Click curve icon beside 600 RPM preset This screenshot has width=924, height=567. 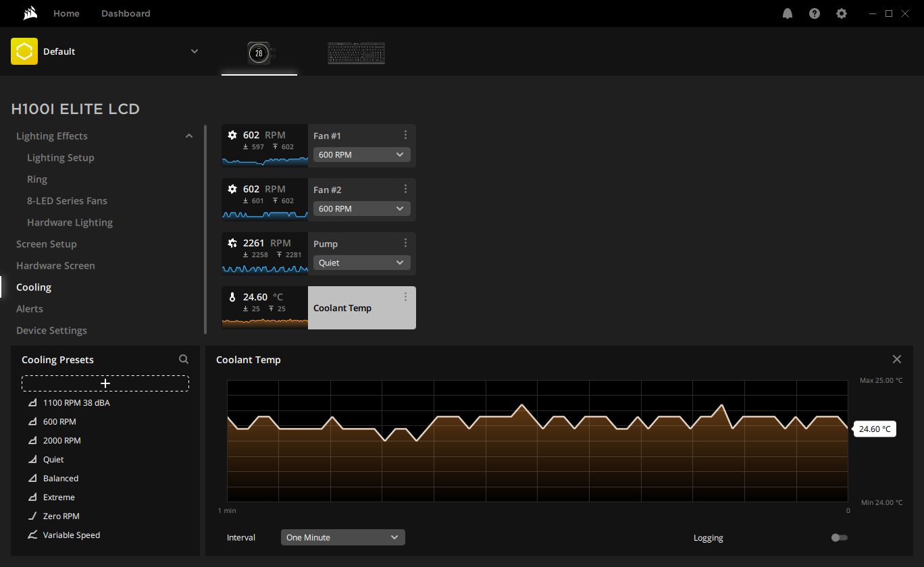(x=32, y=421)
